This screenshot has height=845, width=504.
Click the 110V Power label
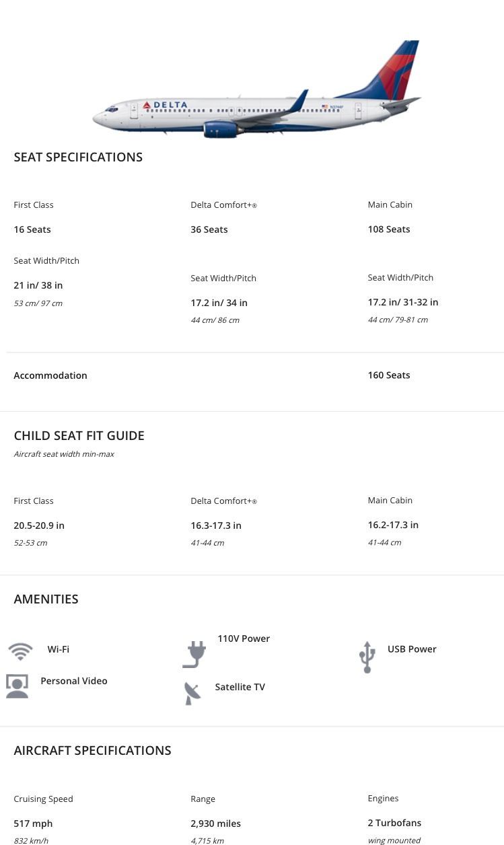tap(244, 638)
